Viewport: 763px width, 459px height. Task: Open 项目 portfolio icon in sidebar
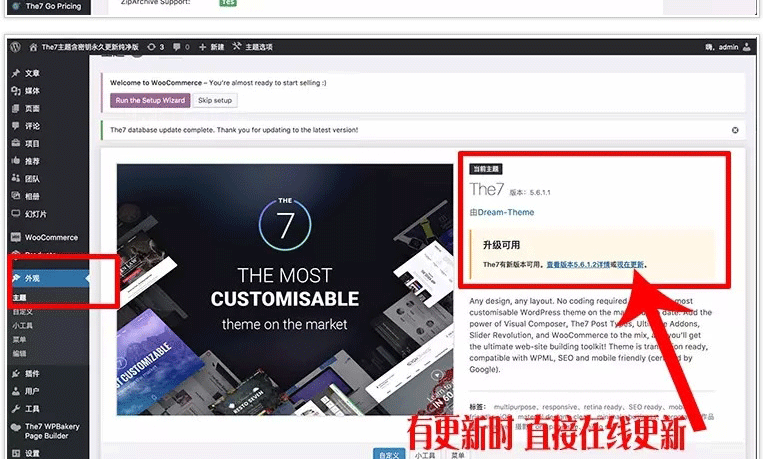click(x=16, y=143)
